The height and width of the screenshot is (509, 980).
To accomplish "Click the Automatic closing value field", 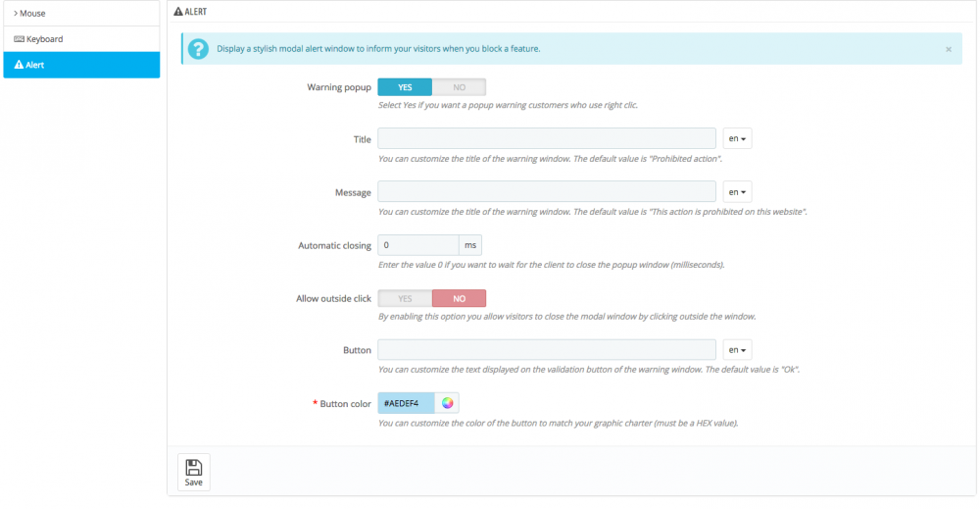I will (418, 244).
